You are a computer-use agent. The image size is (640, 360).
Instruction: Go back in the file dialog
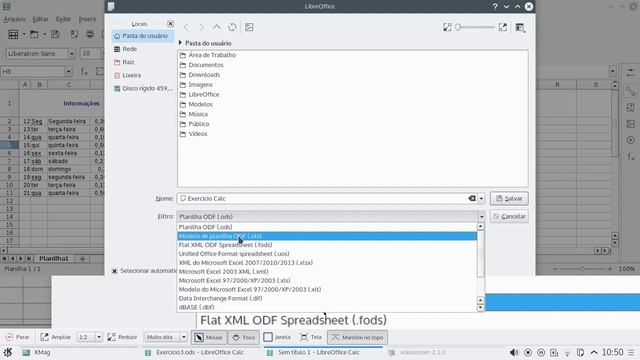point(186,27)
